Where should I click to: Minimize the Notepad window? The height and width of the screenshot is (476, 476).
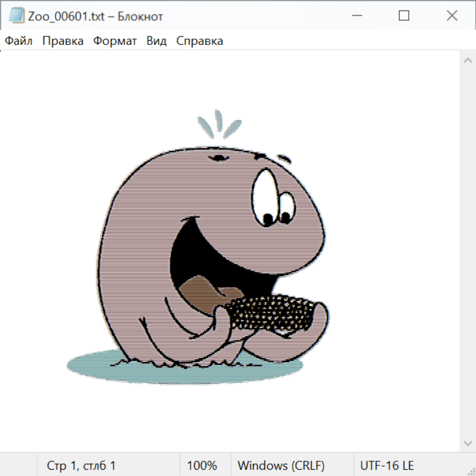point(356,16)
